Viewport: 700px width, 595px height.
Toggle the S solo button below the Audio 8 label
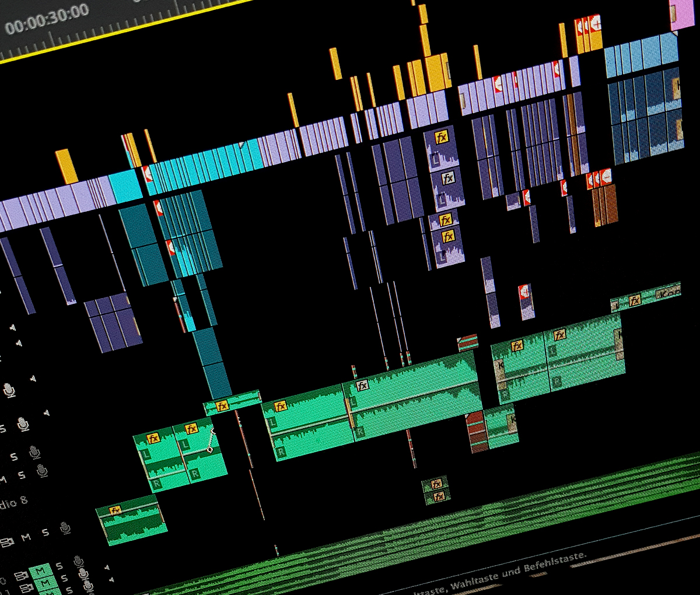tap(45, 533)
